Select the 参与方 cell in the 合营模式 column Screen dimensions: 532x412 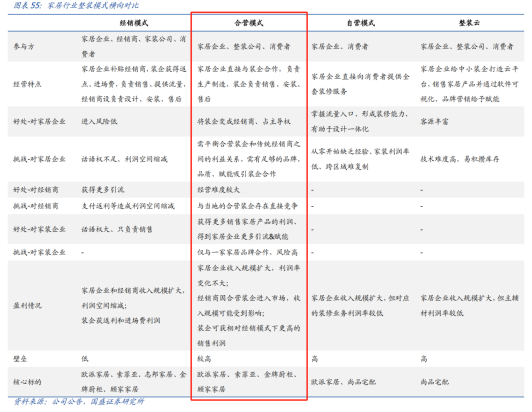tap(244, 46)
